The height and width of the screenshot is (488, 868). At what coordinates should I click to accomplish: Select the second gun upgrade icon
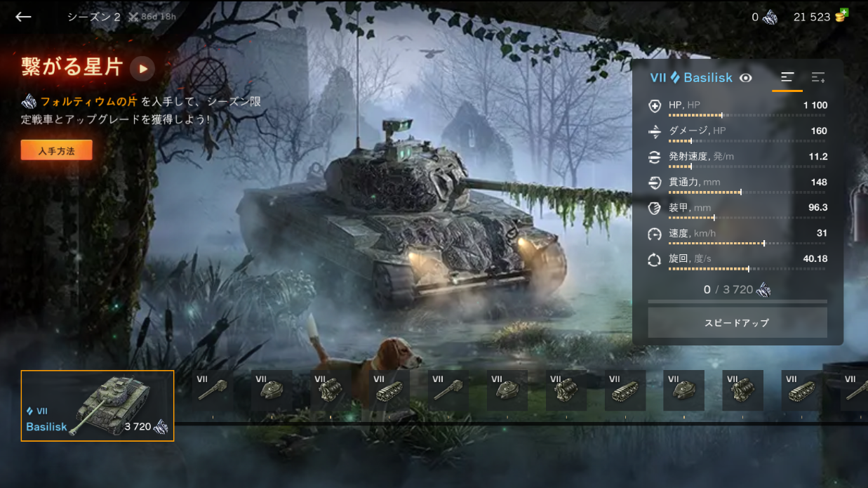point(448,390)
